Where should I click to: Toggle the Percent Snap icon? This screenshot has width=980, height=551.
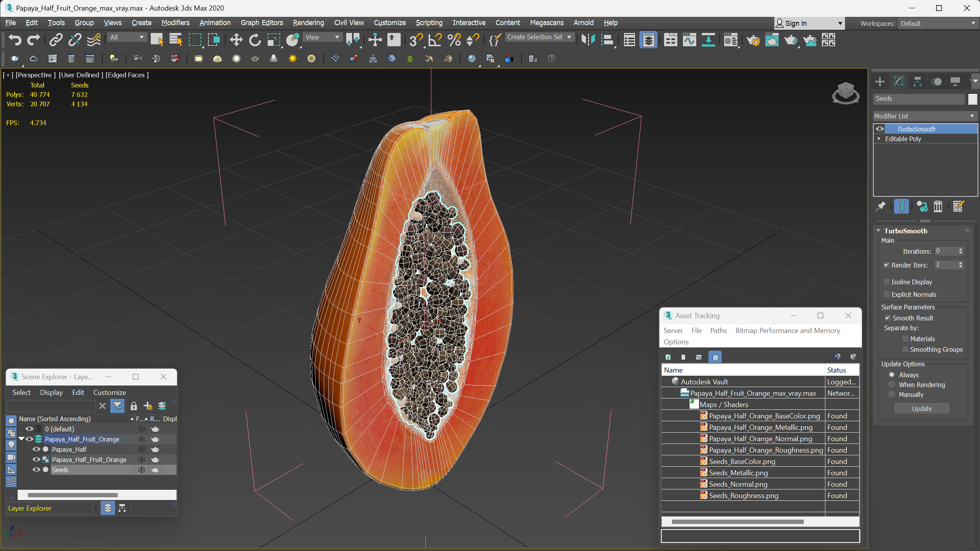[454, 40]
